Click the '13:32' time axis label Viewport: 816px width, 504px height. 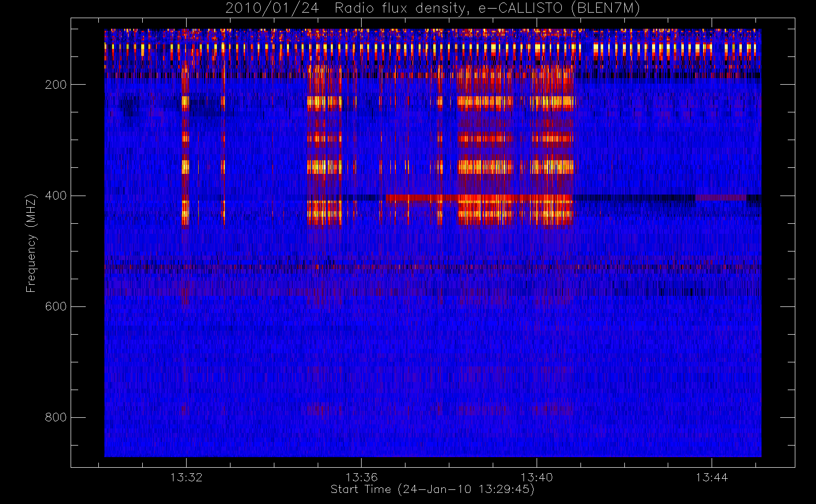(x=186, y=477)
